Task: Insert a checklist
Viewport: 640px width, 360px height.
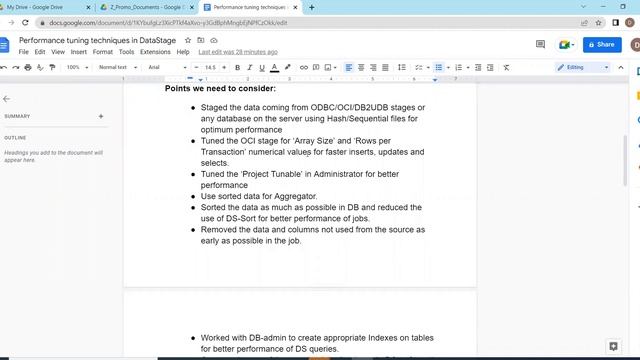Action: pyautogui.click(x=419, y=67)
